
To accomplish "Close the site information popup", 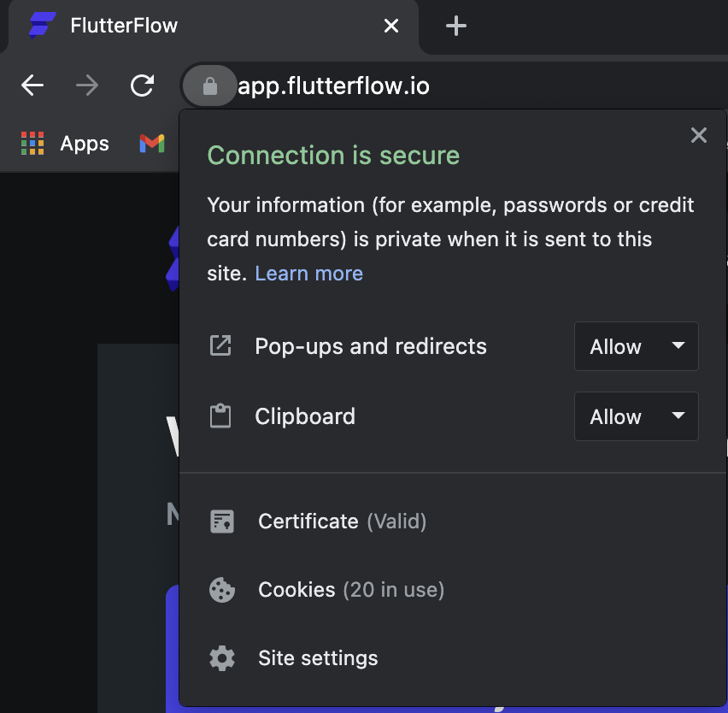I will (698, 135).
